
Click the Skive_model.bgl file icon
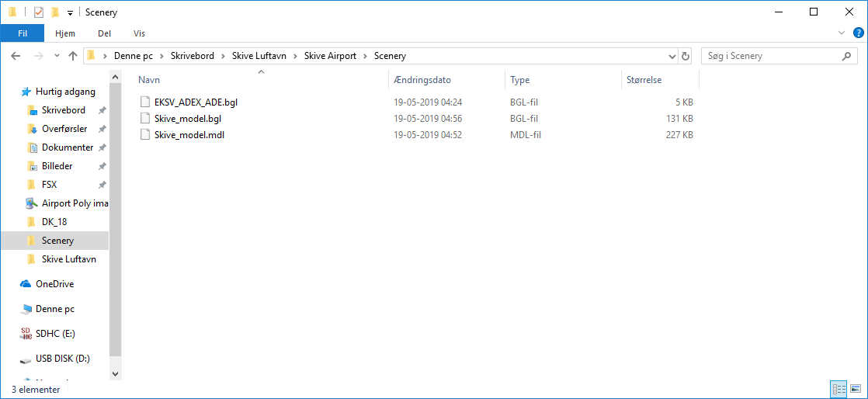(x=145, y=119)
